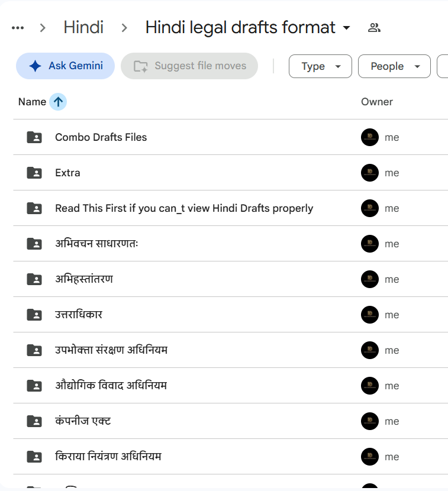448x491 pixels.
Task: Select the अभिहस्तांतरण folder
Action: pos(84,279)
